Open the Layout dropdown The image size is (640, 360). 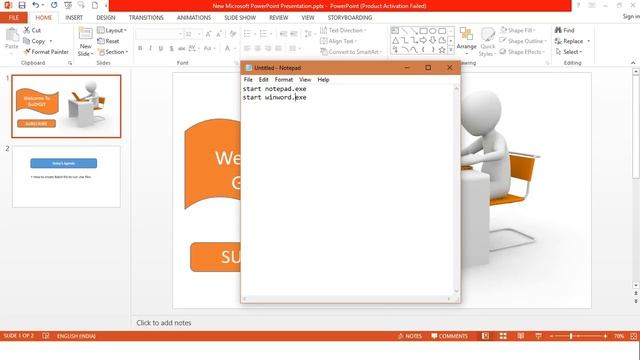click(x=112, y=30)
